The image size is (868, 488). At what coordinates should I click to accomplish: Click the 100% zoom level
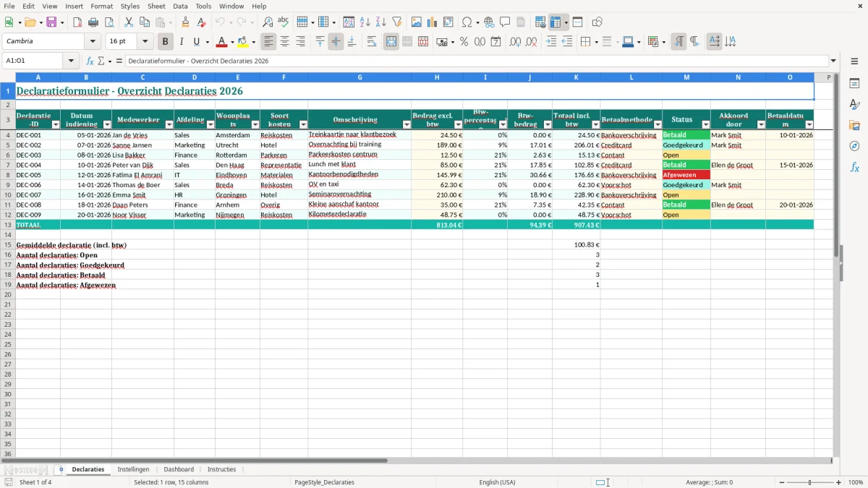856,482
